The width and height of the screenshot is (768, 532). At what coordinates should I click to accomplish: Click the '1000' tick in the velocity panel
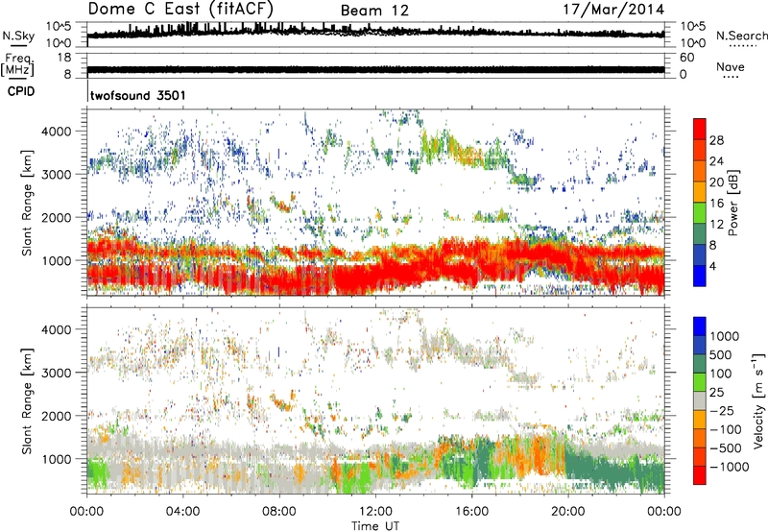point(56,459)
